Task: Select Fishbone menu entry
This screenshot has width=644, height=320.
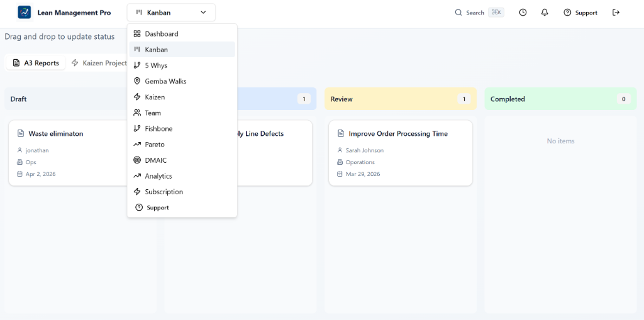Action: click(x=182, y=129)
